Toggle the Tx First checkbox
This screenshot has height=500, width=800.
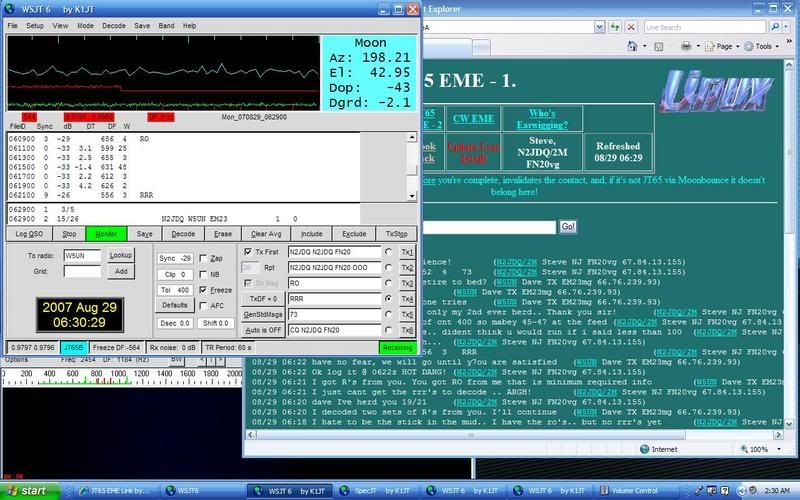(x=248, y=252)
